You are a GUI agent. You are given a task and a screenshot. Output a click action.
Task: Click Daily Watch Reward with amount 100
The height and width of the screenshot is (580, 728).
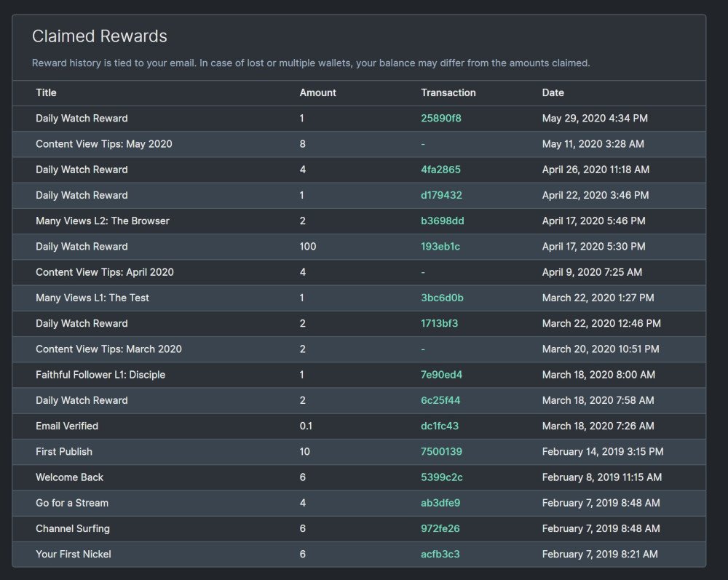tap(82, 247)
